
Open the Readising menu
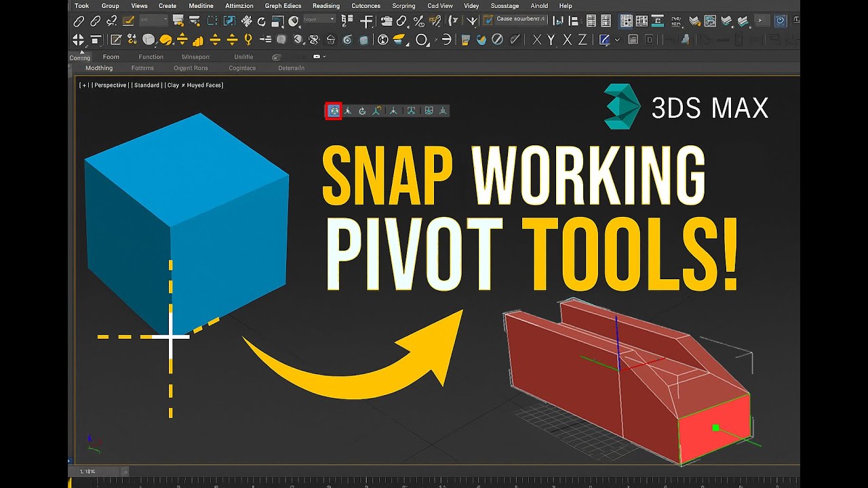pos(326,5)
